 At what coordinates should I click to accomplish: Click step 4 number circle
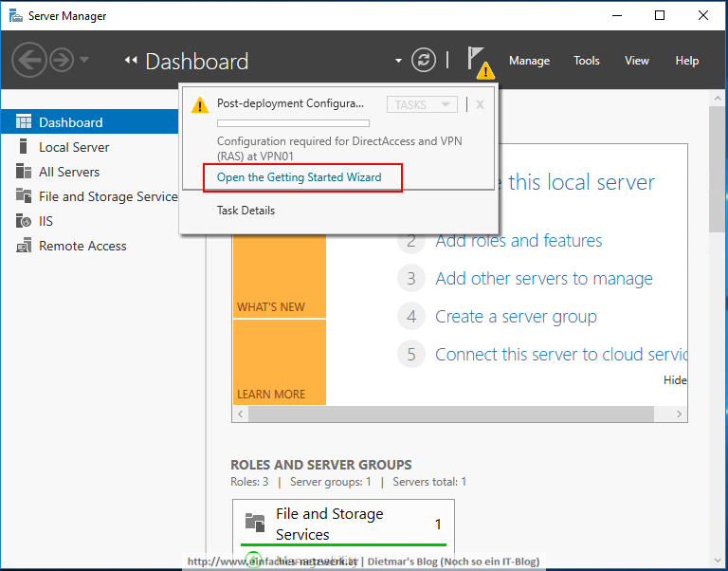[411, 317]
